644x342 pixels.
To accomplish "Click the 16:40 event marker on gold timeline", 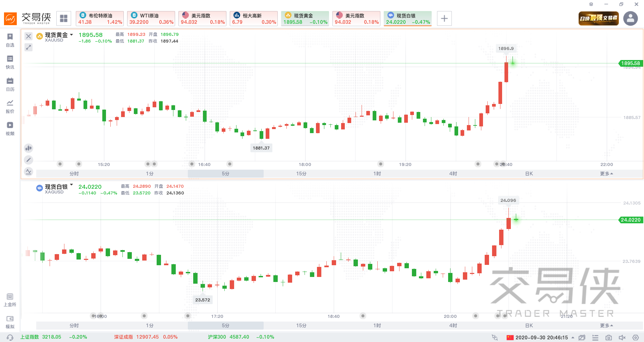I will point(192,164).
